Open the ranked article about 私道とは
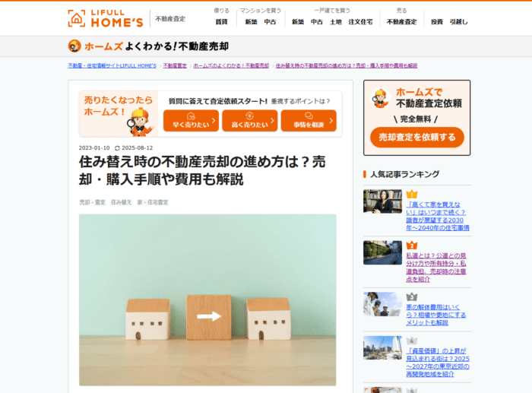The width and height of the screenshot is (532, 393). click(436, 267)
